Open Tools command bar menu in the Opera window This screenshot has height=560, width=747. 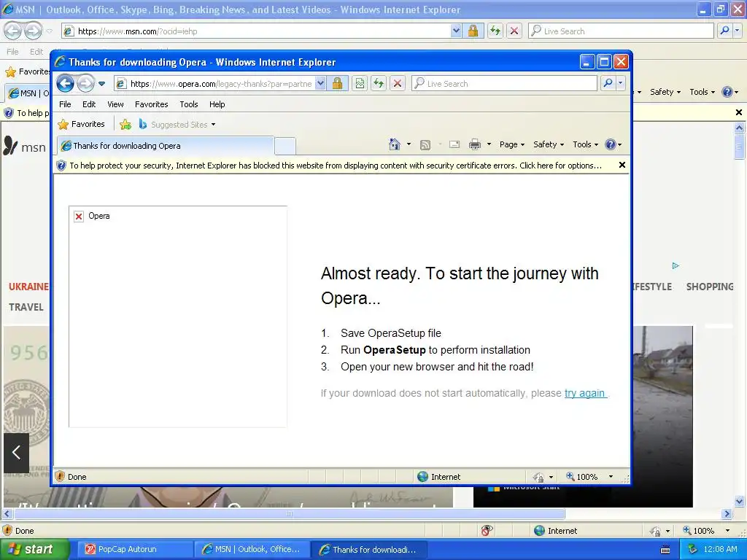pos(585,144)
